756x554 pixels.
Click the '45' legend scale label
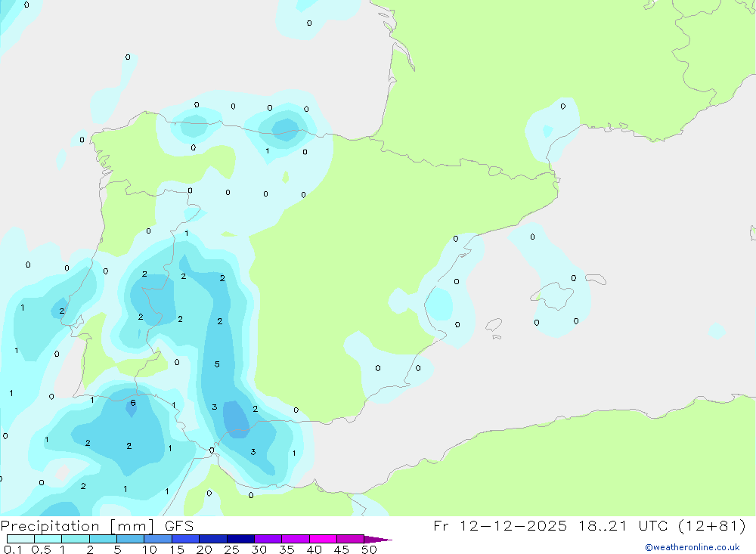[x=342, y=549]
